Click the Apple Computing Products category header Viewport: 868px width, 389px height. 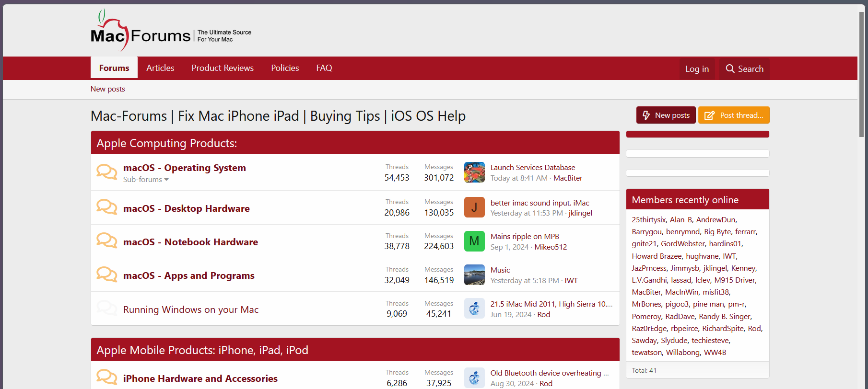[167, 143]
